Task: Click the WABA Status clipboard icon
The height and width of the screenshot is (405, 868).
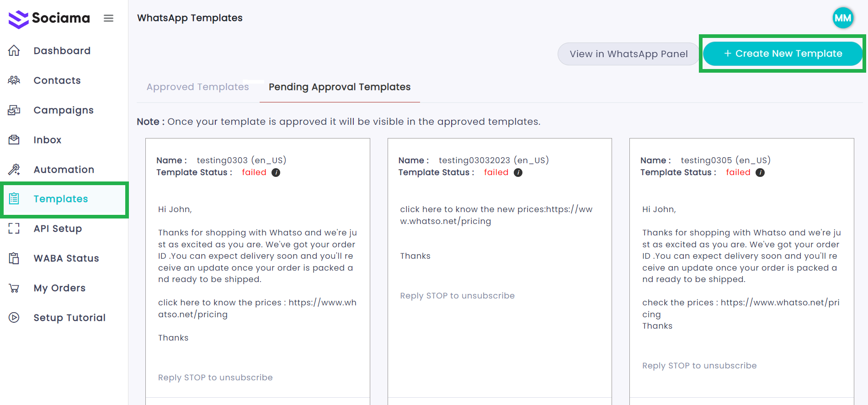Action: (x=14, y=258)
